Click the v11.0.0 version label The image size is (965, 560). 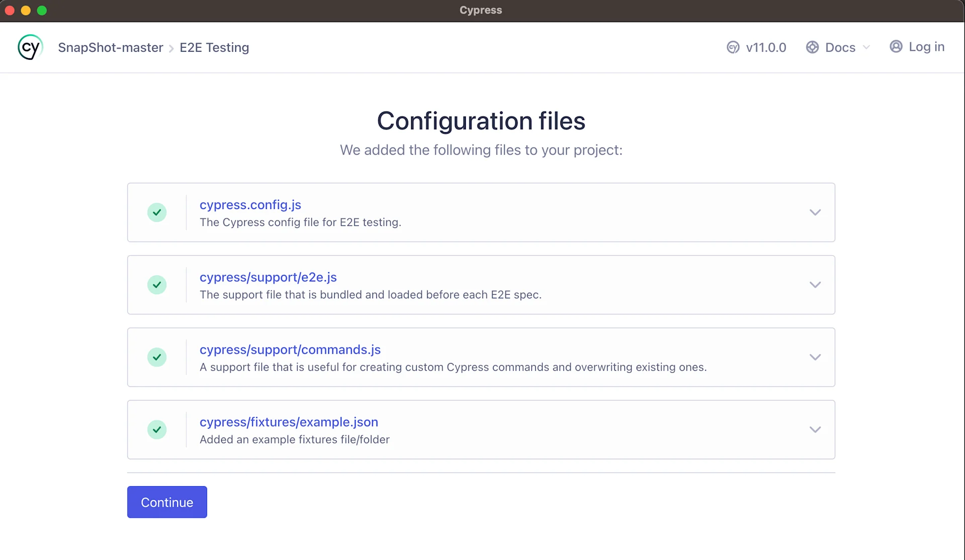(x=766, y=47)
